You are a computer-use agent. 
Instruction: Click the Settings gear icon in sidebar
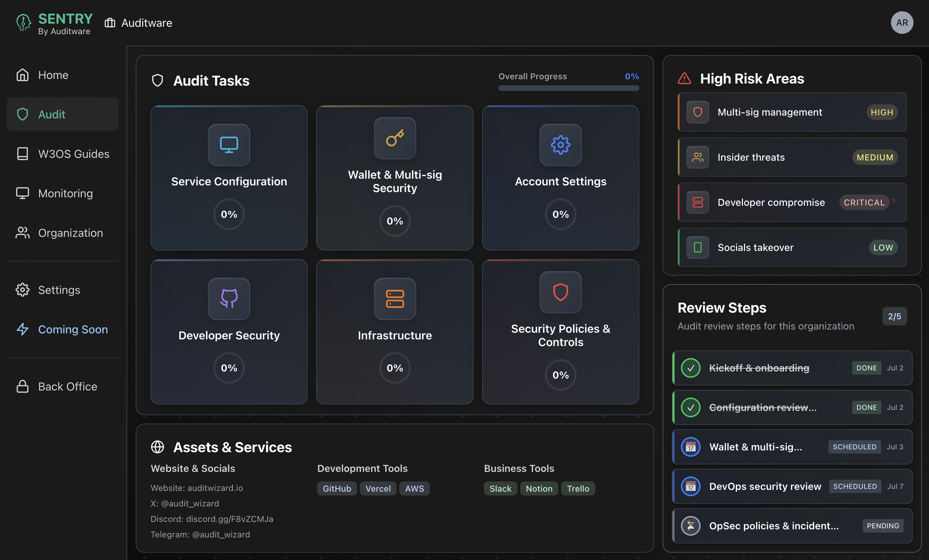click(23, 290)
